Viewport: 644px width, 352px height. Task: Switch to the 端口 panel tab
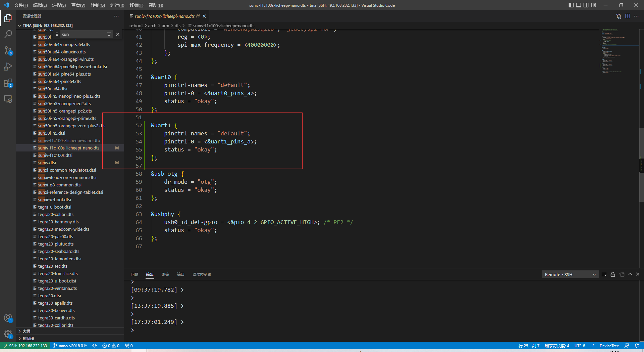[x=181, y=274]
